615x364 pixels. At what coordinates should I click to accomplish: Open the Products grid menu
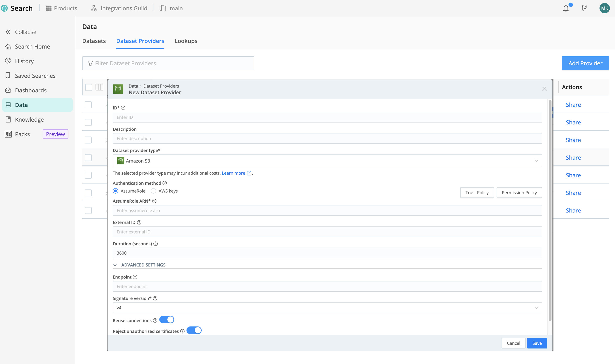(x=61, y=8)
